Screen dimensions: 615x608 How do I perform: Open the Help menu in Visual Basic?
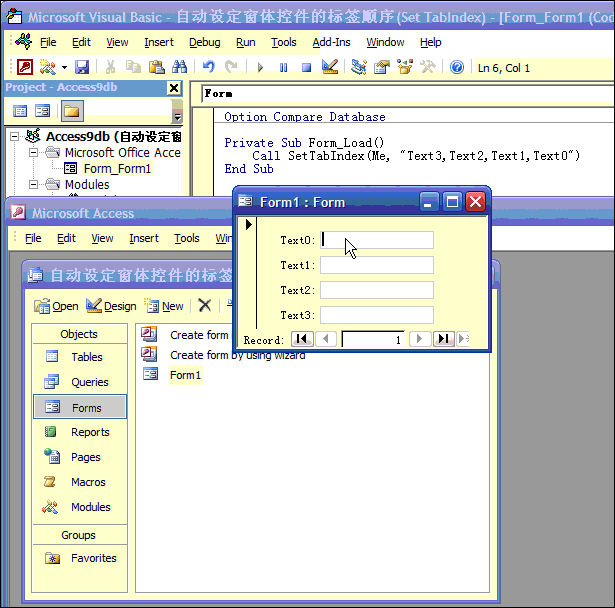[x=431, y=42]
